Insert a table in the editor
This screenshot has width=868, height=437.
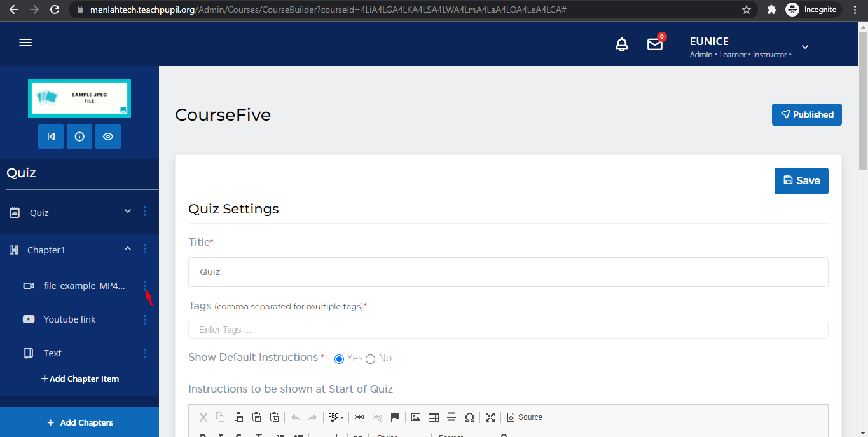(x=434, y=417)
